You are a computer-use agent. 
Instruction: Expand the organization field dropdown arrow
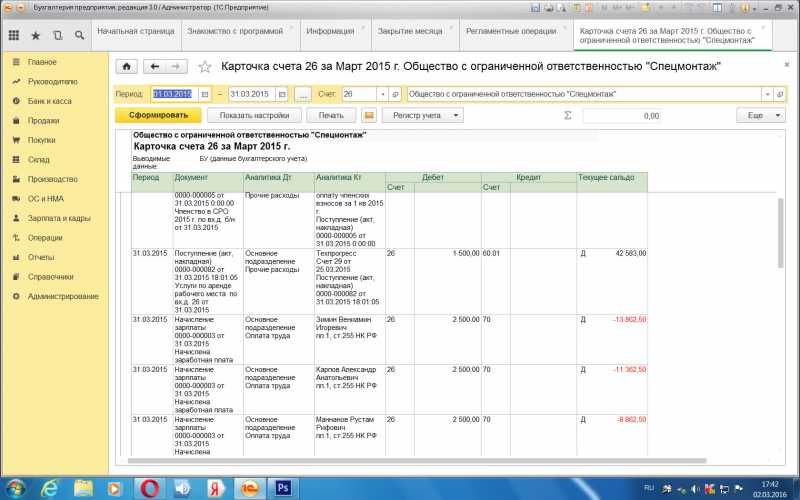[x=767, y=94]
